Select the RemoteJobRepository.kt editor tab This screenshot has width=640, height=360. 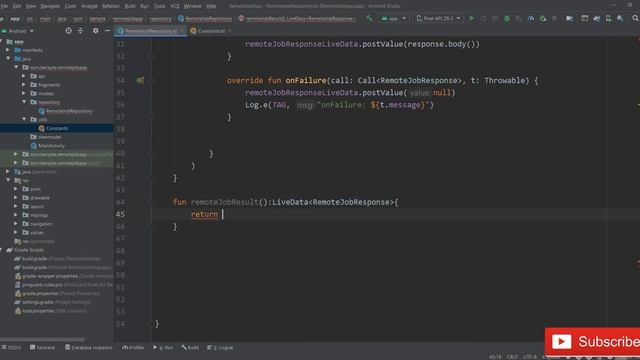point(150,31)
